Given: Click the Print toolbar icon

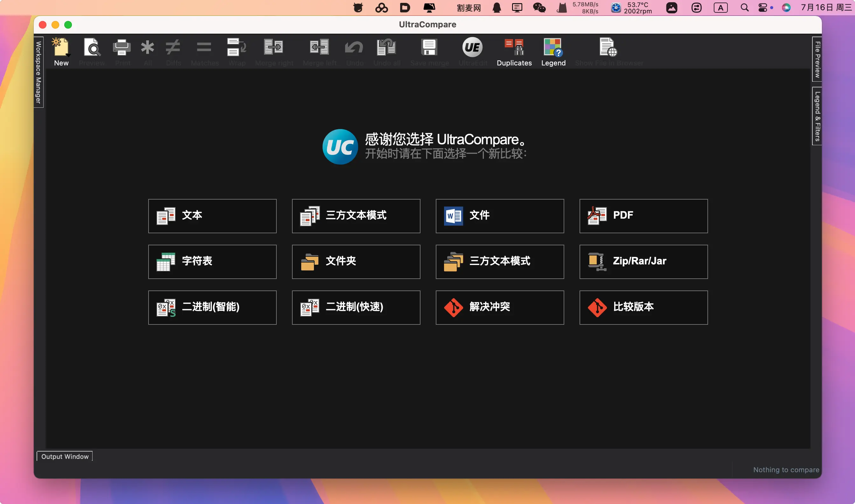Looking at the screenshot, I should [x=122, y=47].
